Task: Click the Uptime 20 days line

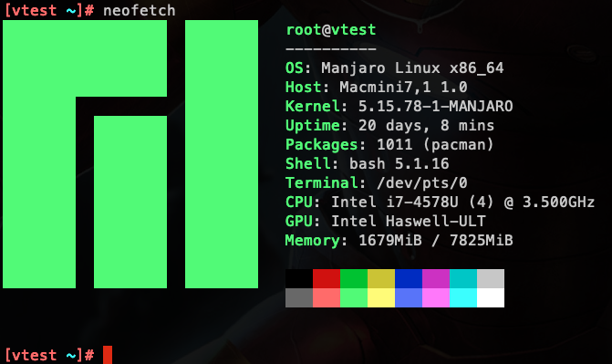Action: pyautogui.click(x=390, y=126)
